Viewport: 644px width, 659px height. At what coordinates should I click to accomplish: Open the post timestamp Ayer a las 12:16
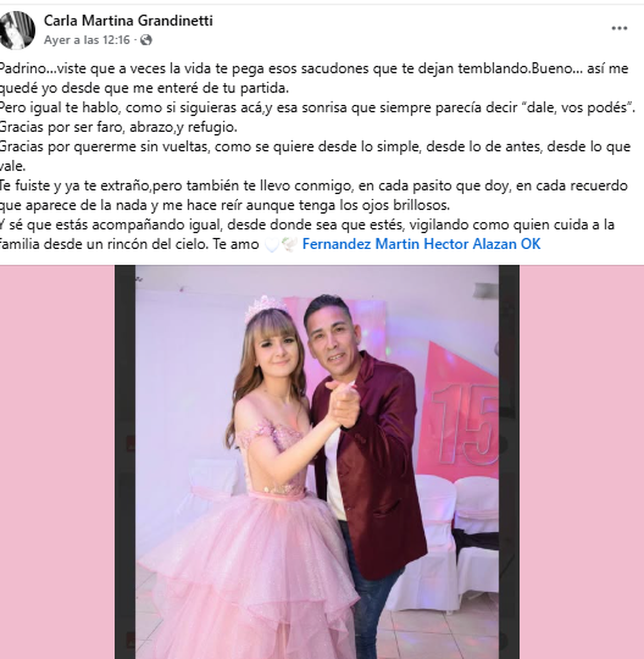pyautogui.click(x=87, y=40)
